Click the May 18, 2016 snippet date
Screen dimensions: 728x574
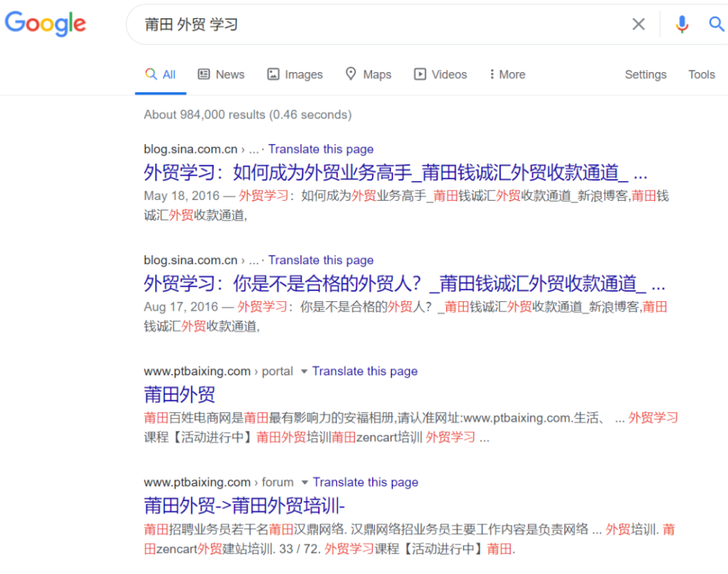coord(181,196)
